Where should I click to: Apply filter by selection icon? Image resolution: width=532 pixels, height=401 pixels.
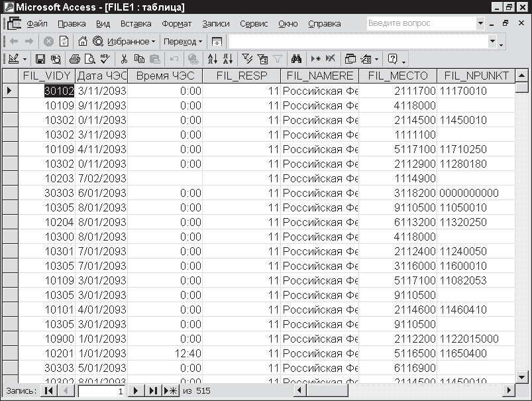[x=247, y=59]
